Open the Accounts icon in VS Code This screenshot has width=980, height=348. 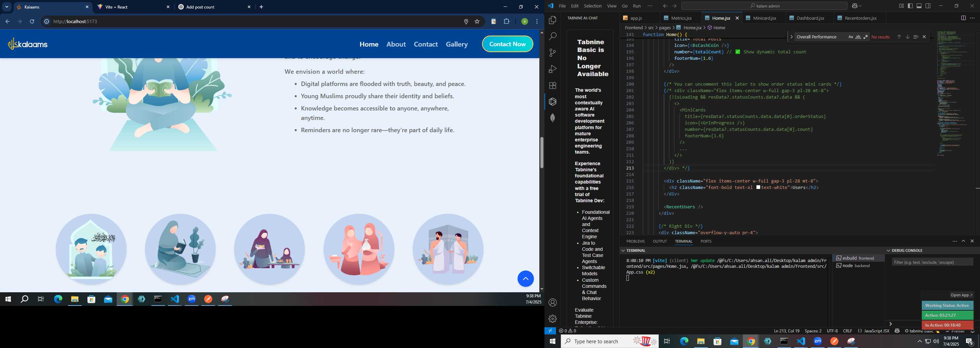(553, 303)
